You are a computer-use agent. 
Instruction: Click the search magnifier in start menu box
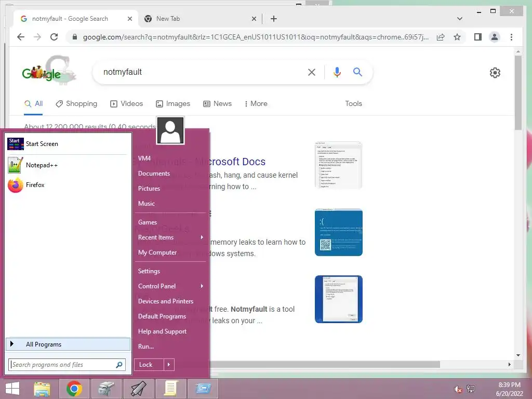point(119,365)
